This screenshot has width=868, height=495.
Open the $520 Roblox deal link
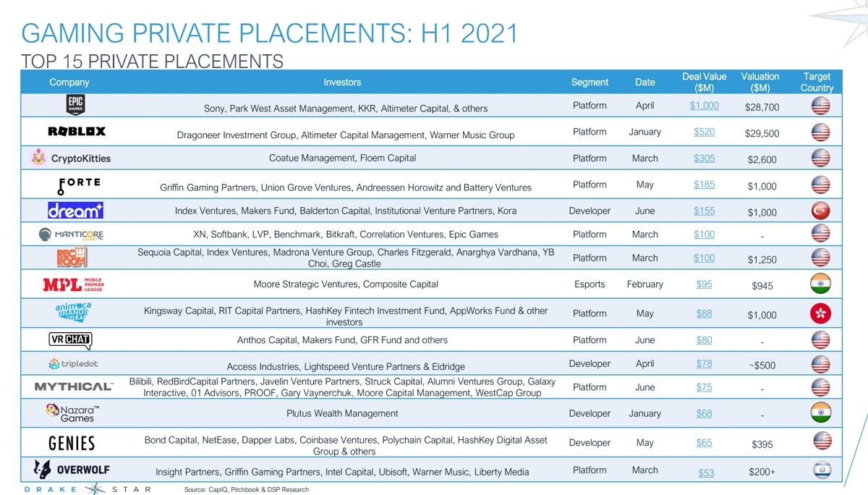pyautogui.click(x=704, y=132)
